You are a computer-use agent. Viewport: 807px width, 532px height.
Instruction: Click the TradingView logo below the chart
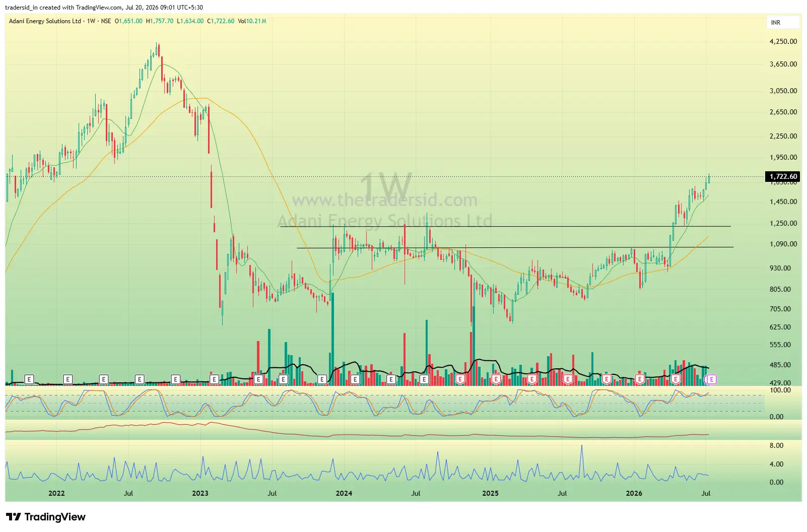[46, 517]
